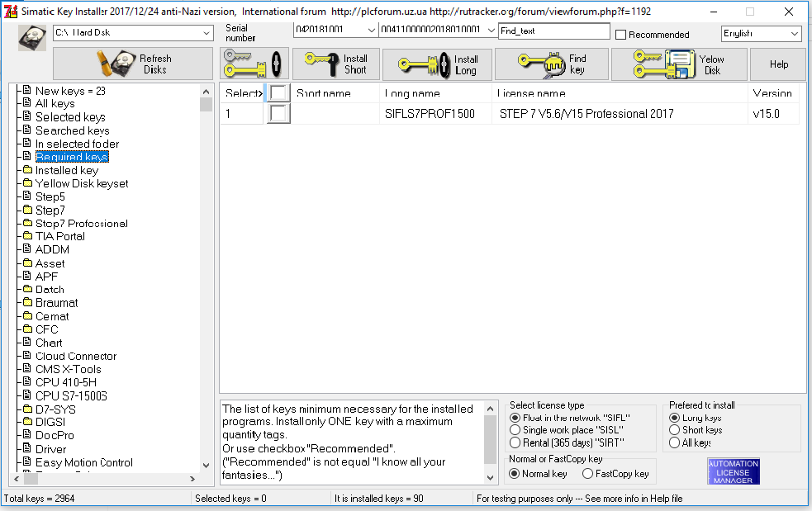The height and width of the screenshot is (511, 812).
Task: Click the document icon beside Driver
Action: coord(27,448)
